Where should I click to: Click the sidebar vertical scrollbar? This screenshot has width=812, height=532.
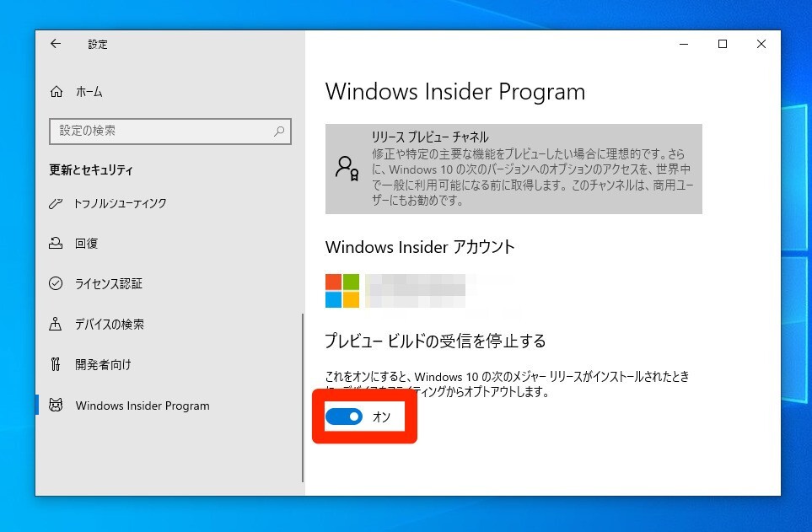303,398
